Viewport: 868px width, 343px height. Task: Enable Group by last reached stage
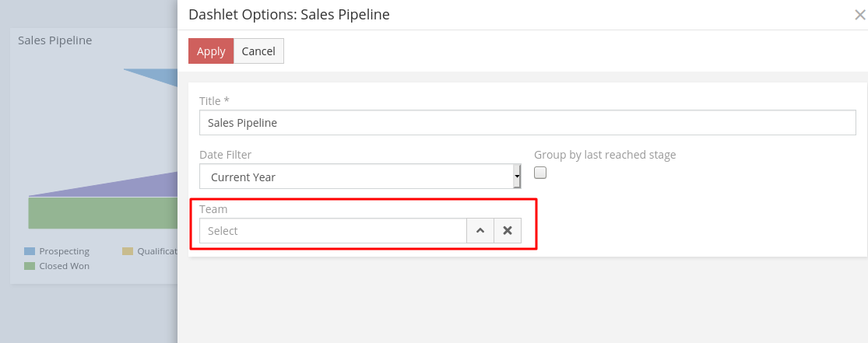(541, 173)
